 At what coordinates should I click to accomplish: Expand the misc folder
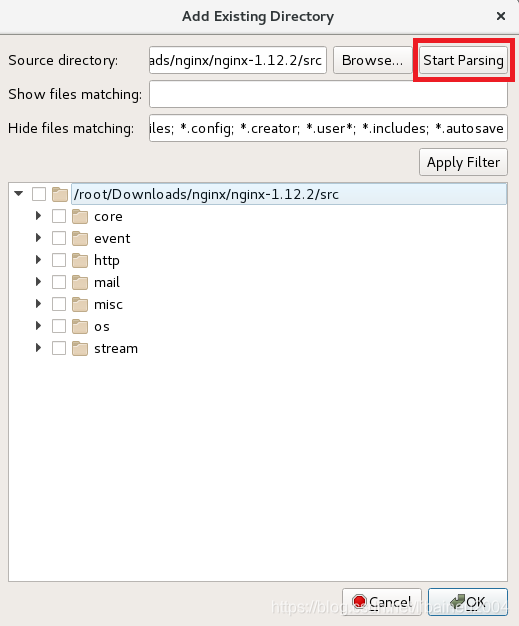[38, 303]
